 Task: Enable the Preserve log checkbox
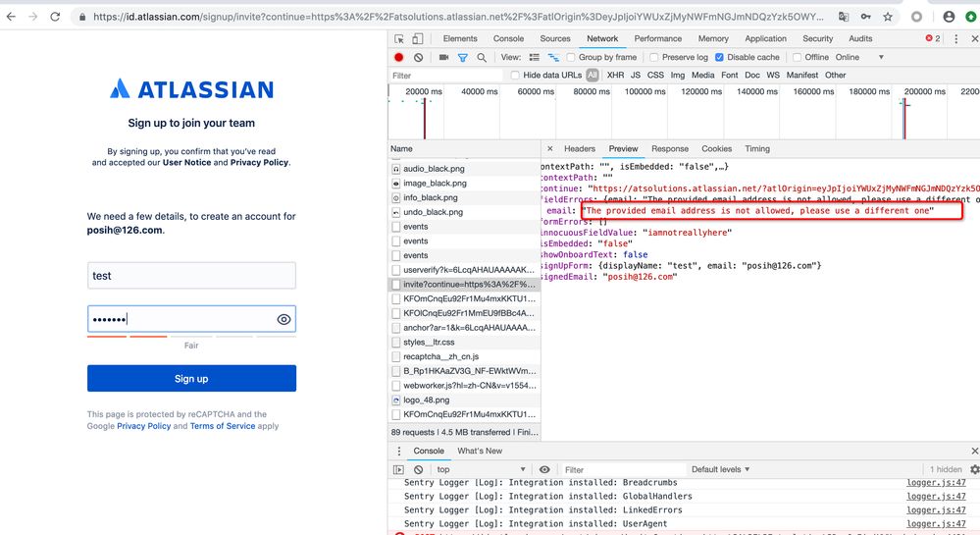pos(653,58)
